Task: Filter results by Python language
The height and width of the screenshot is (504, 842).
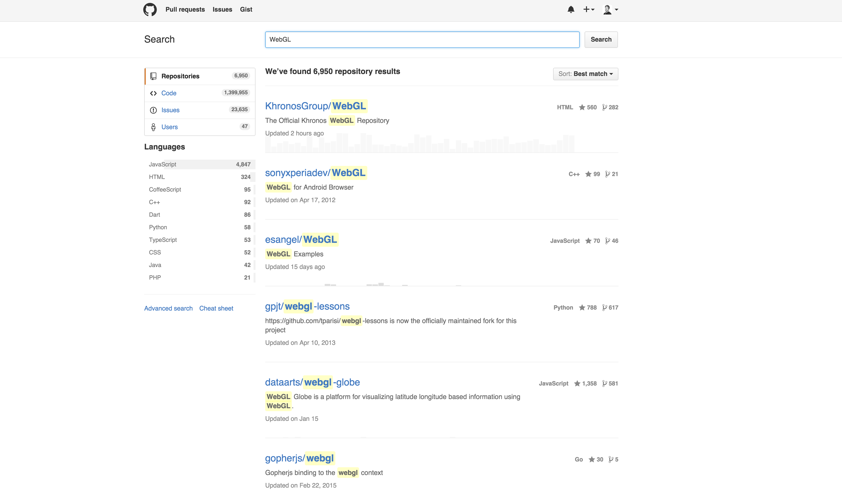Action: tap(158, 227)
